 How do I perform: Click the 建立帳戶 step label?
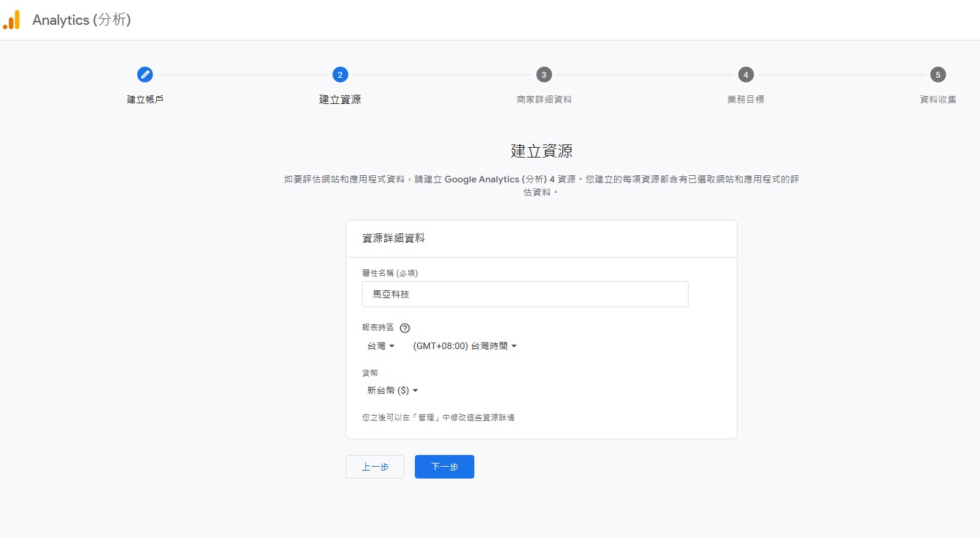[145, 99]
